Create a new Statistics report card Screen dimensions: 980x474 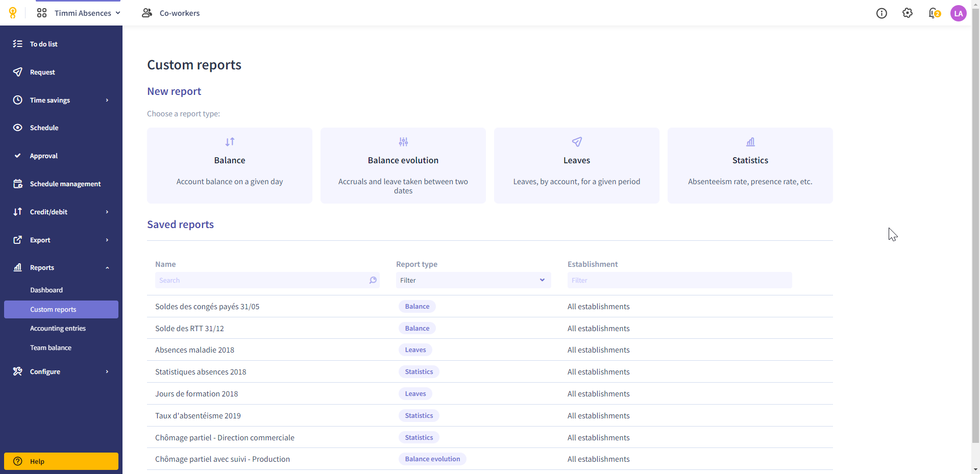[750, 165]
